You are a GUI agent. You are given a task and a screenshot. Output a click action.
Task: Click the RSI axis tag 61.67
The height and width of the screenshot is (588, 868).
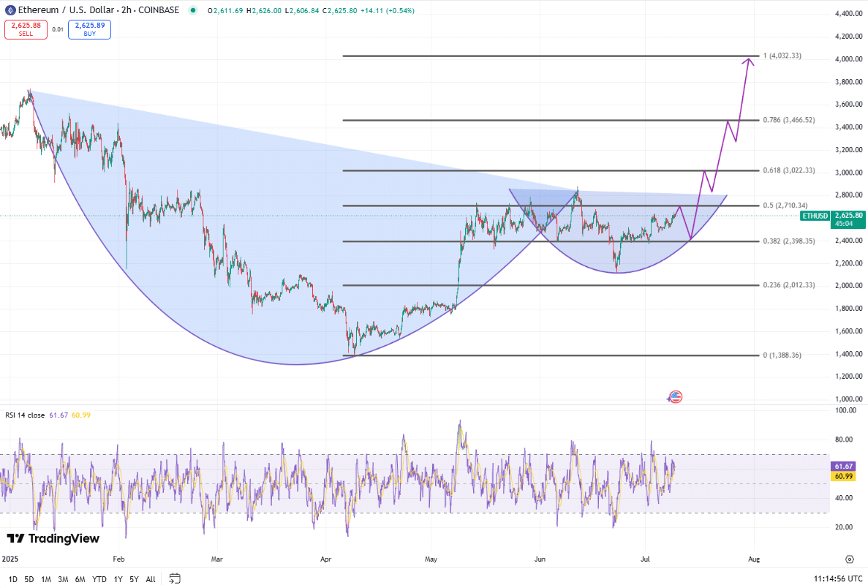coord(844,466)
